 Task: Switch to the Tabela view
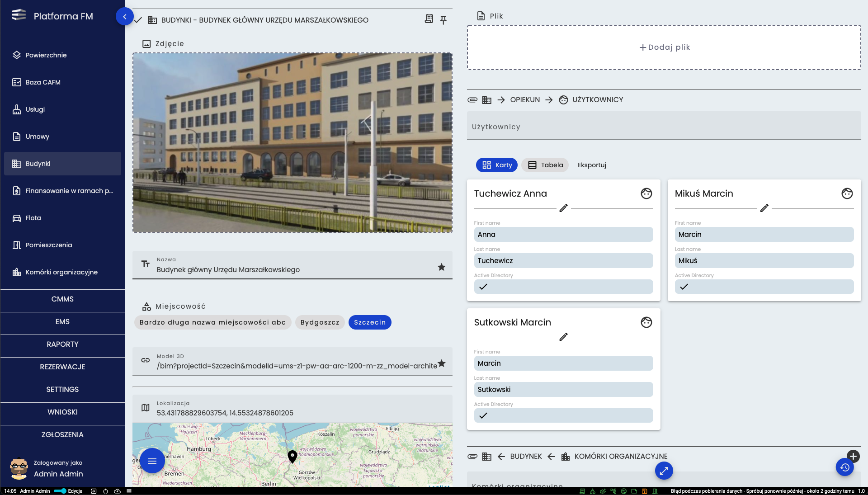[x=546, y=165]
